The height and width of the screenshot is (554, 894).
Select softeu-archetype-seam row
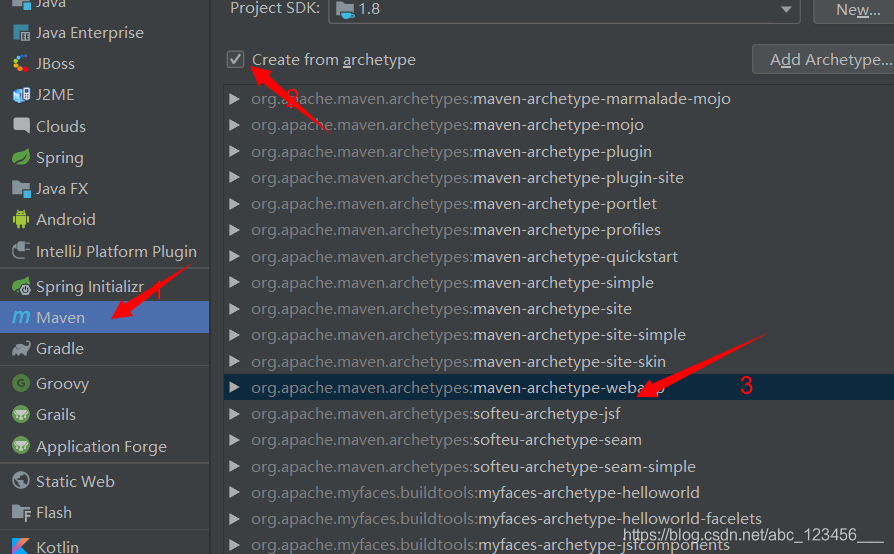(559, 440)
